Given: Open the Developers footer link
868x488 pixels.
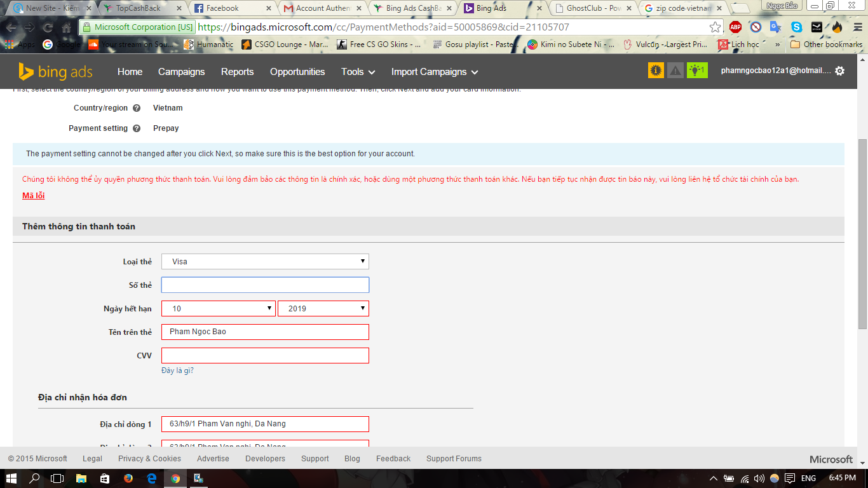Looking at the screenshot, I should 265,459.
